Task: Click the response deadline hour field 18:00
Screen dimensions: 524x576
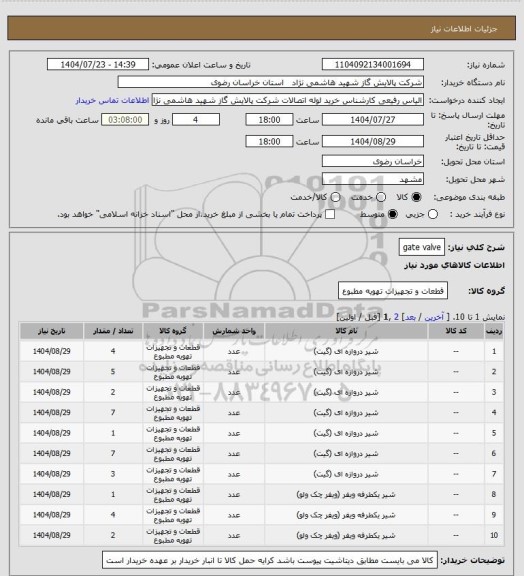Action: 269,119
